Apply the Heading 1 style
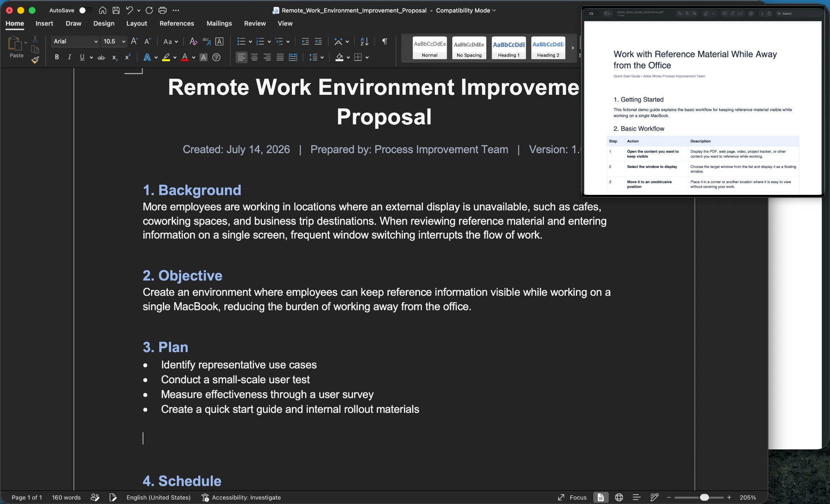This screenshot has width=830, height=504. pos(509,48)
